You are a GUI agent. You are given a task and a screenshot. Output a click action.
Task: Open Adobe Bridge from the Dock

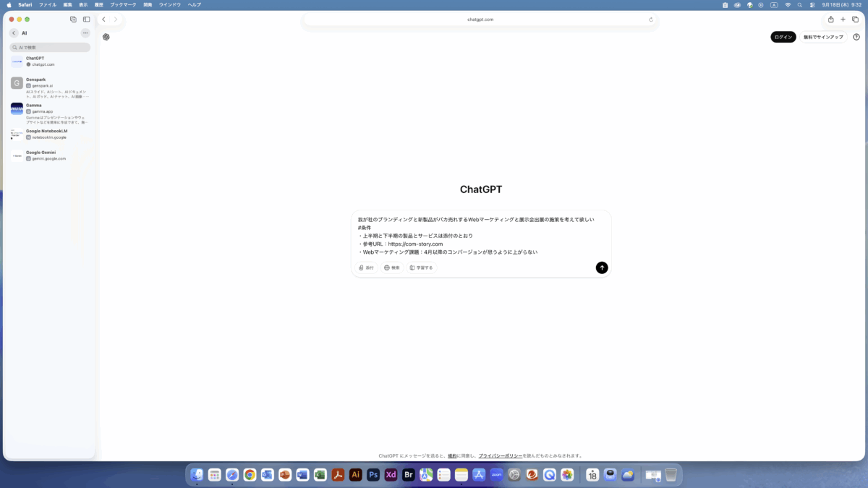click(408, 475)
